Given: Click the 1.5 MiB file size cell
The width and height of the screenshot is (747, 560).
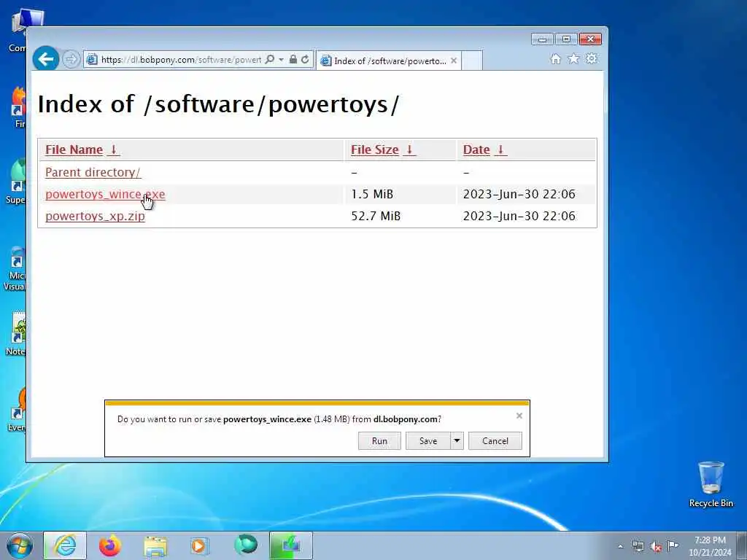Looking at the screenshot, I should [372, 194].
